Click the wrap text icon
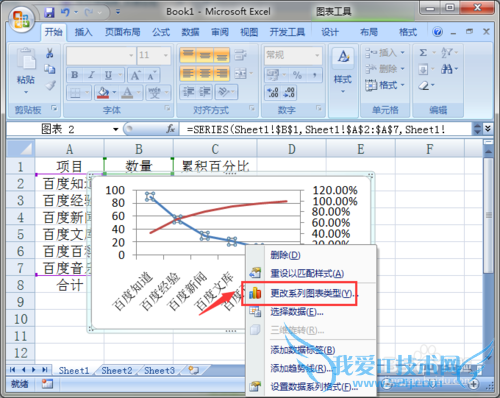 tap(240, 55)
